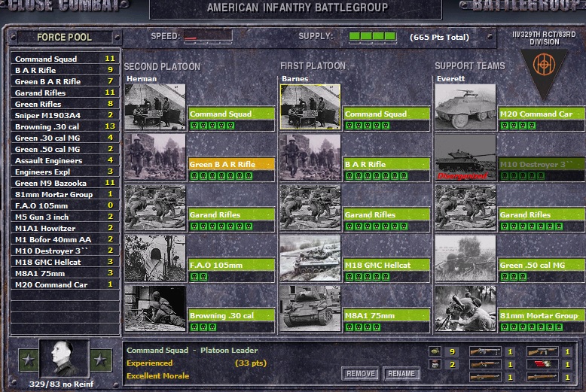Click the right star icon beside commander portrait
Screen dimensions: 586x392
(x=101, y=360)
